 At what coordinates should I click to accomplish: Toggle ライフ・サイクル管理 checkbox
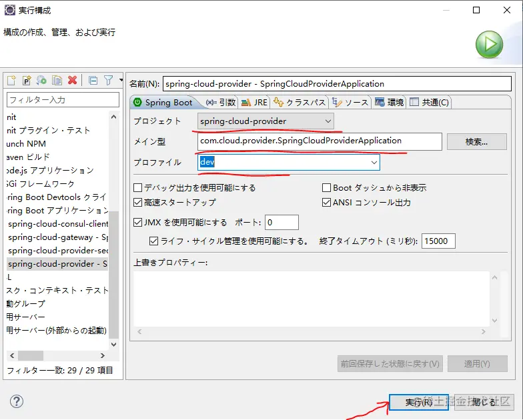pyautogui.click(x=153, y=241)
